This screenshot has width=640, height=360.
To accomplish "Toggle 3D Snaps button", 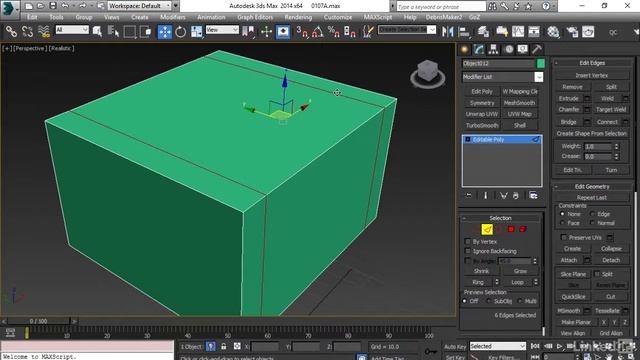I will coord(302,31).
